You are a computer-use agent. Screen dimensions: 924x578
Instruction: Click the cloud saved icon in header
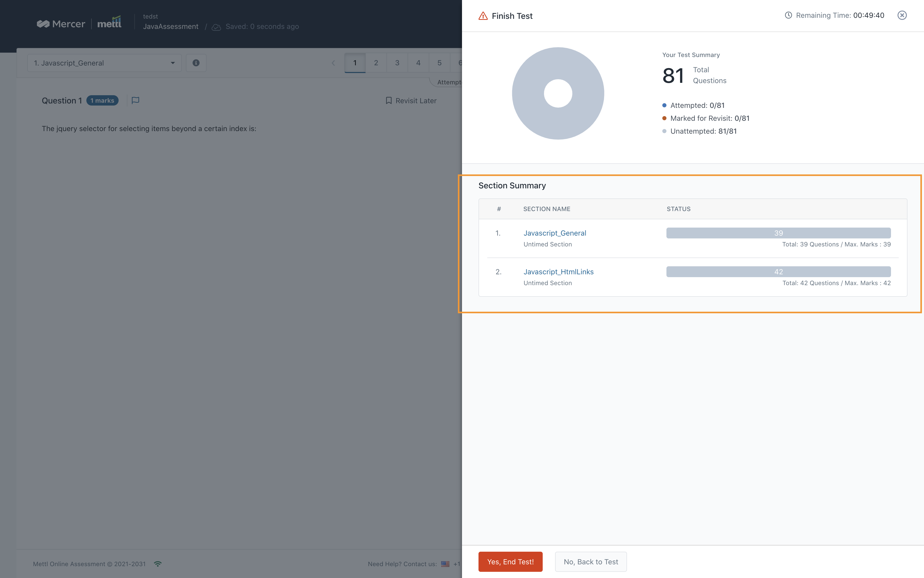click(216, 27)
